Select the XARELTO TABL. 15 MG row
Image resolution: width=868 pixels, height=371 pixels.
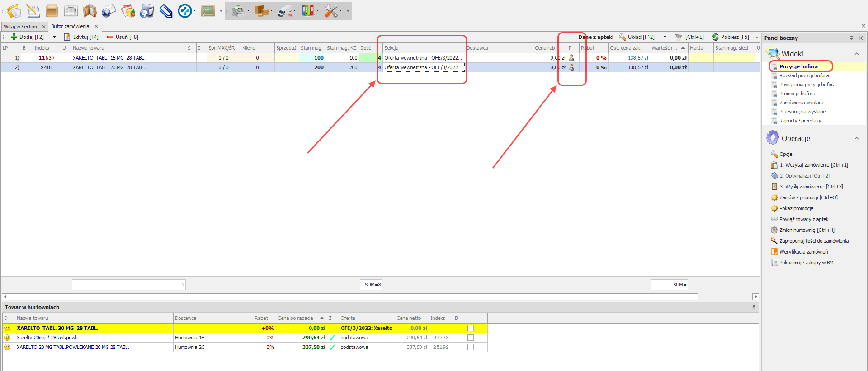click(x=109, y=58)
